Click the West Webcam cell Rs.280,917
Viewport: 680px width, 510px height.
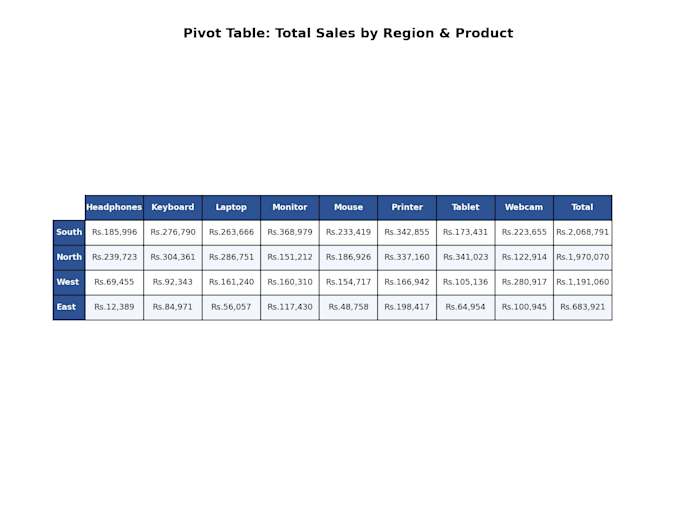(x=524, y=282)
